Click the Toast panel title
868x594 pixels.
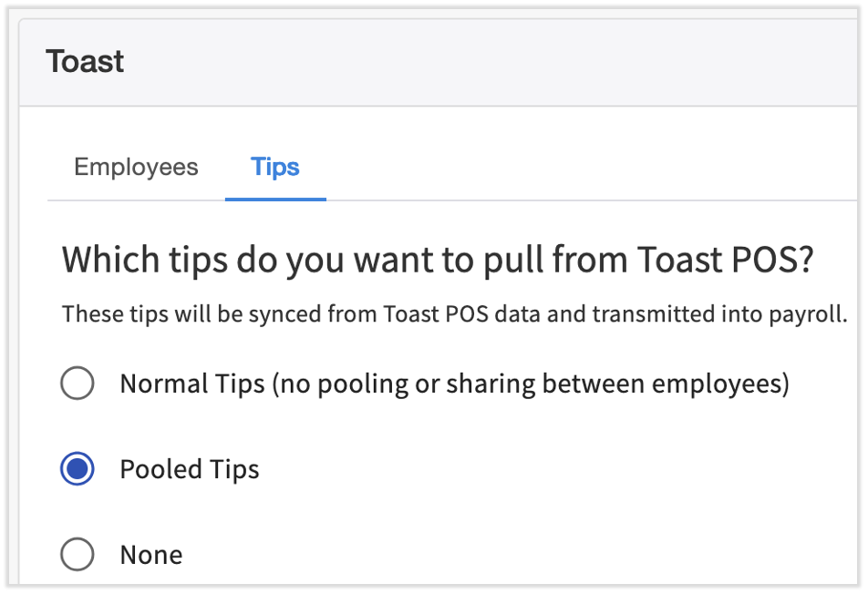85,62
